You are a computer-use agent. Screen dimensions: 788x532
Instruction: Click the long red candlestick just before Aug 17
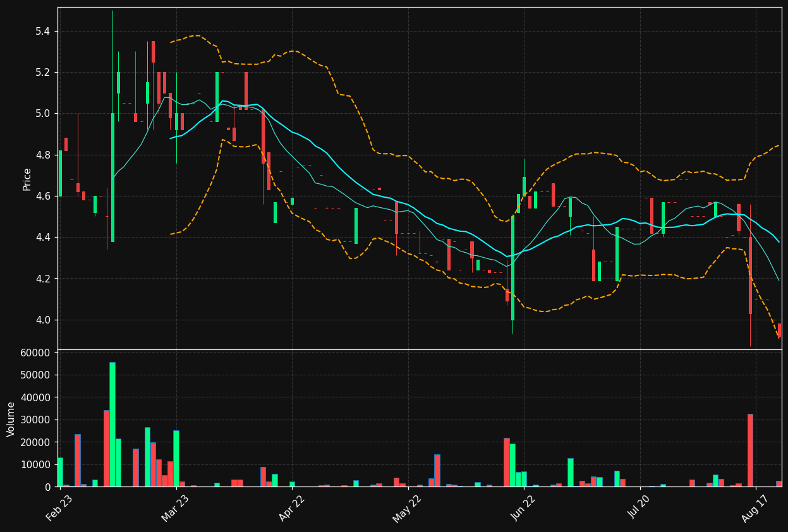[x=750, y=275]
